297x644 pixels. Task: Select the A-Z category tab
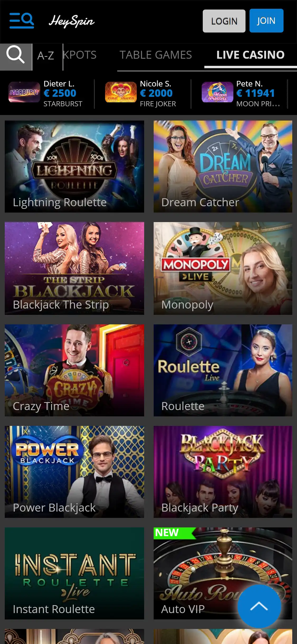(46, 56)
